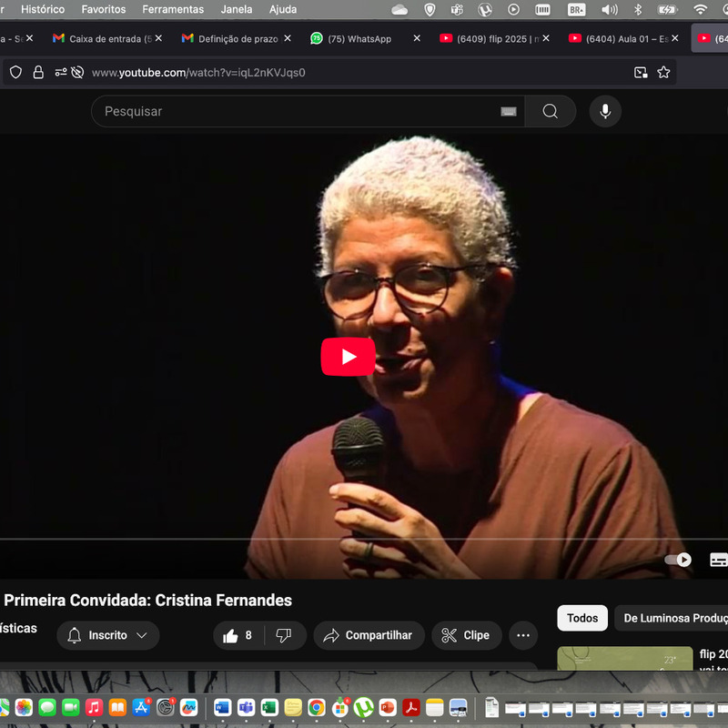Bookmark the page via the star icon
The height and width of the screenshot is (728, 728).
click(663, 71)
